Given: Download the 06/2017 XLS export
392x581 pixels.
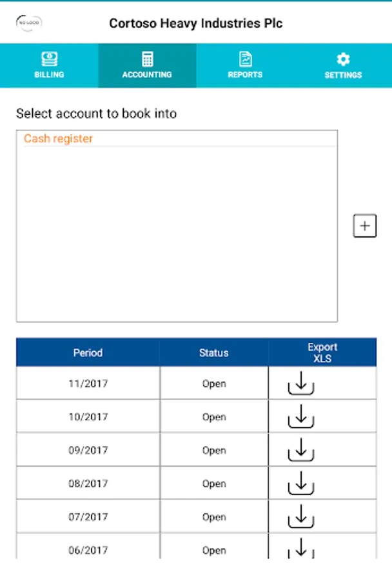Looking at the screenshot, I should 300,549.
